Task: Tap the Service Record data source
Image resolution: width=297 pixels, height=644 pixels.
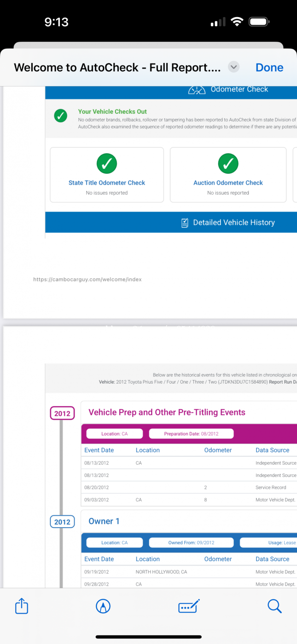Action: [x=271, y=488]
